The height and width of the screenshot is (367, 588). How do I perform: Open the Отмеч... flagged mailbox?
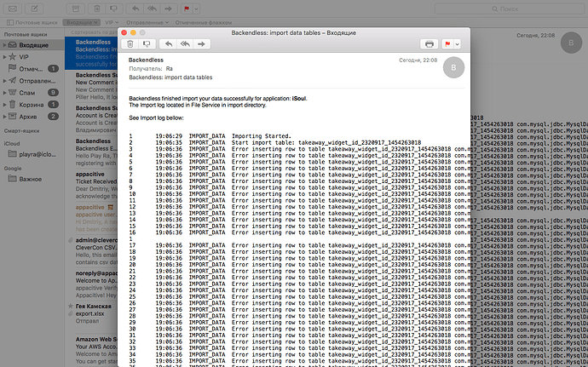click(32, 69)
